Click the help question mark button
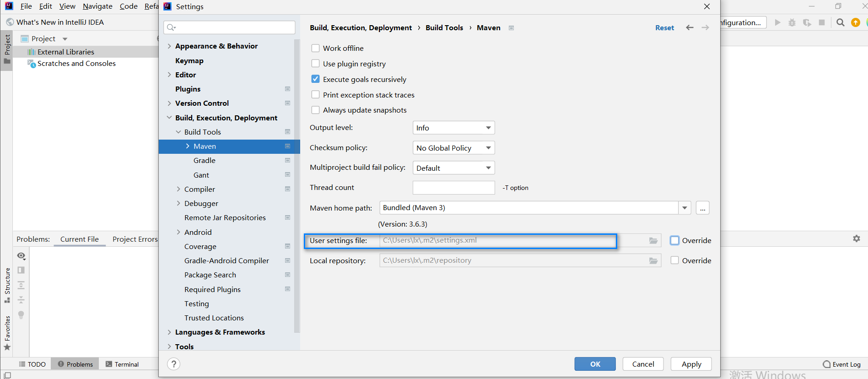This screenshot has height=379, width=868. (x=173, y=364)
